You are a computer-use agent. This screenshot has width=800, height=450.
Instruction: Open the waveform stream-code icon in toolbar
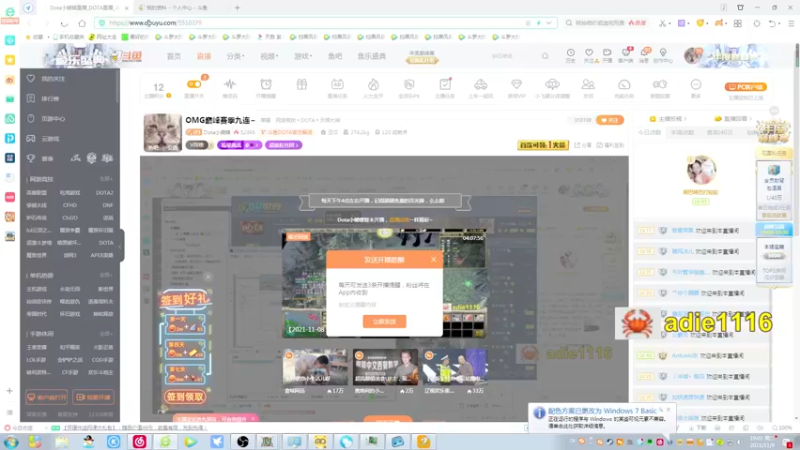click(x=230, y=84)
